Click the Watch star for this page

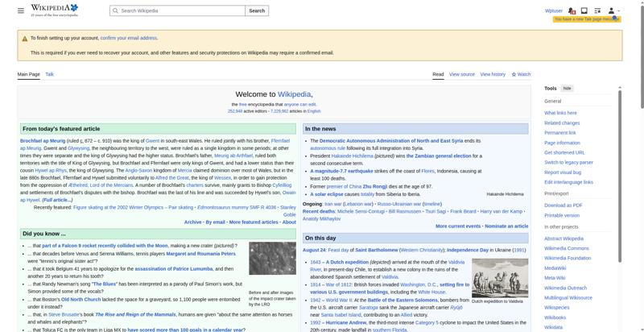click(521, 74)
